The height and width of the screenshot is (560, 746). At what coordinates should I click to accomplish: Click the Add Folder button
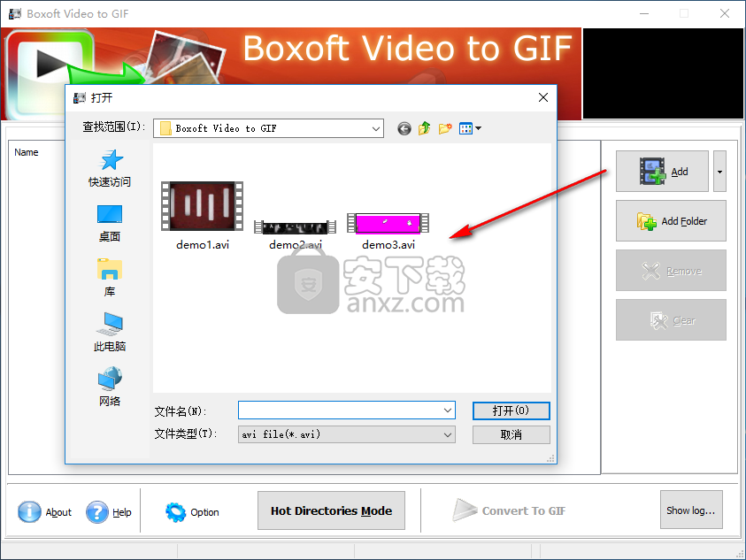(671, 221)
